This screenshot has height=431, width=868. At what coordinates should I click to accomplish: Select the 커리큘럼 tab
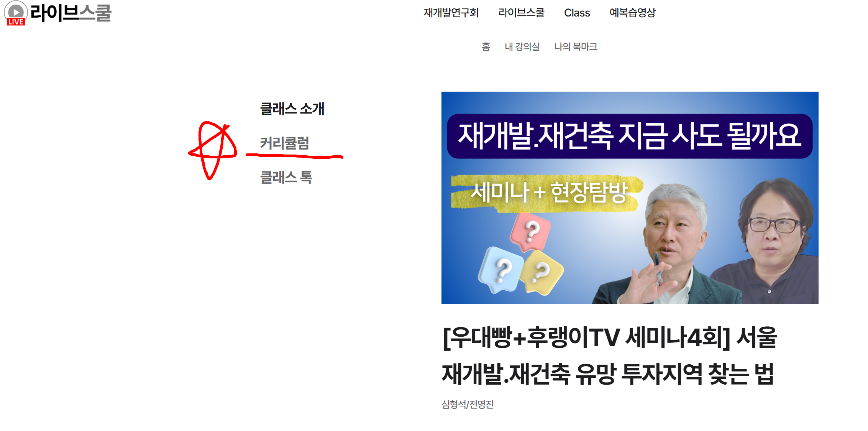(x=284, y=143)
